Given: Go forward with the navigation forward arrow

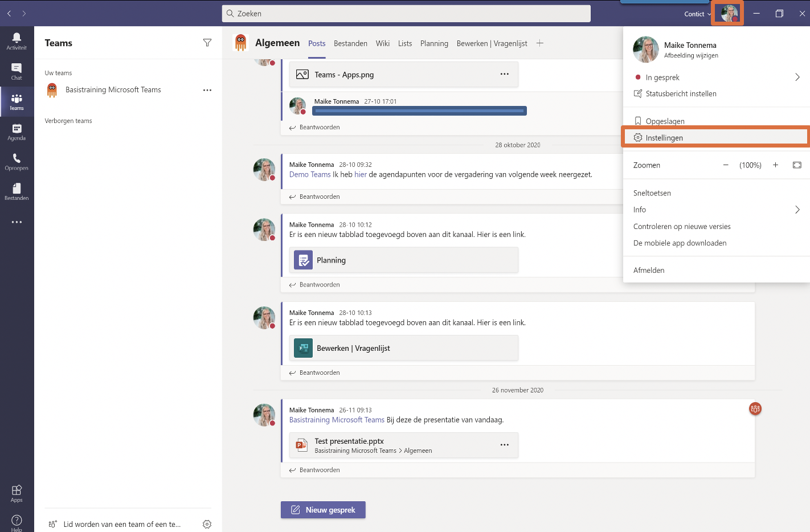Looking at the screenshot, I should tap(24, 13).
